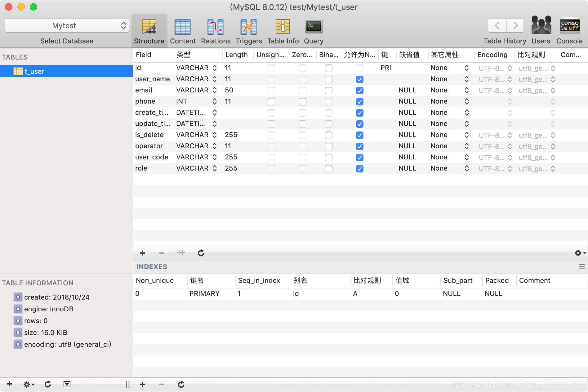Select the t_user table
The width and height of the screenshot is (588, 392).
click(66, 71)
